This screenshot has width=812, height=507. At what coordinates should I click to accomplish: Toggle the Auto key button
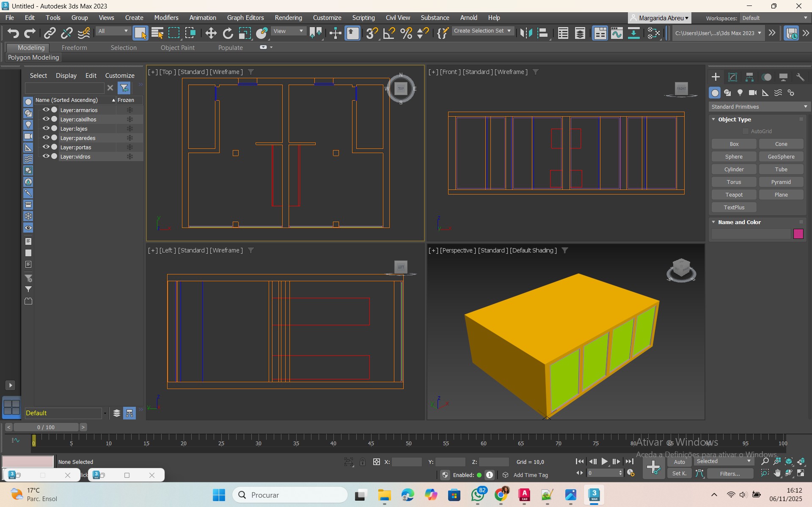coord(679,462)
